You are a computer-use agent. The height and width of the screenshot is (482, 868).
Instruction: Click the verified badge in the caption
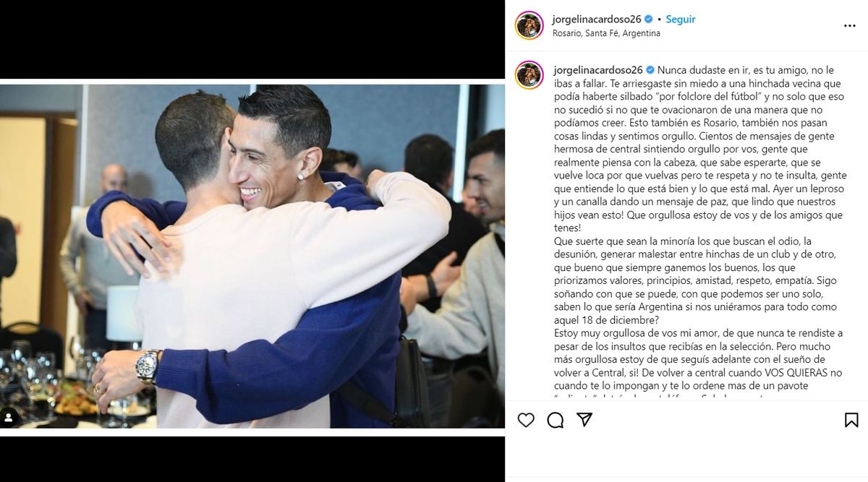pos(650,70)
